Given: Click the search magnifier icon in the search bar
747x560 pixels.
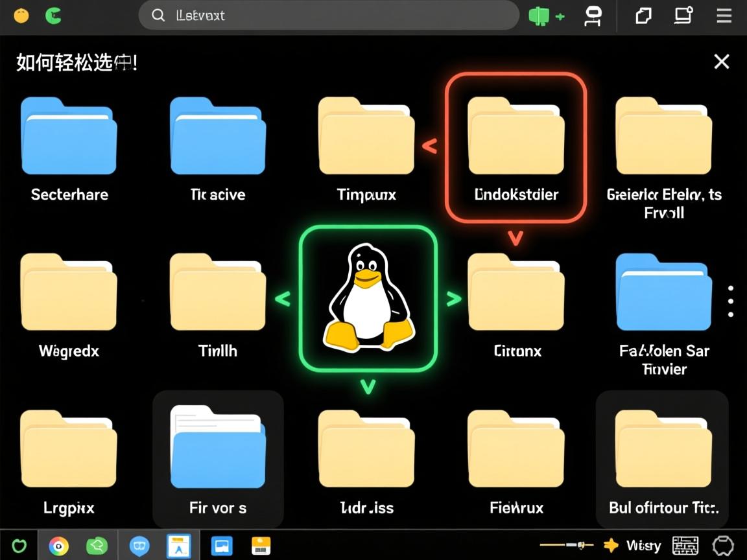Looking at the screenshot, I should [x=158, y=16].
